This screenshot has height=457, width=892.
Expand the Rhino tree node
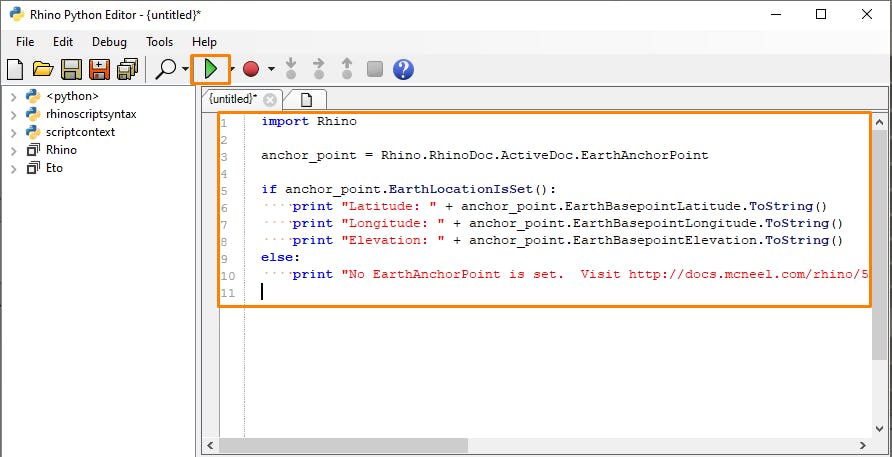(14, 151)
